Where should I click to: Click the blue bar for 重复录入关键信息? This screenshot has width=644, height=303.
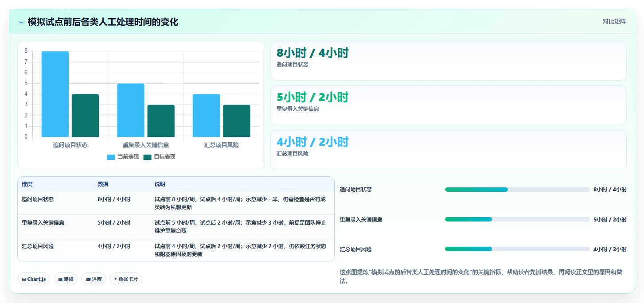click(x=131, y=110)
